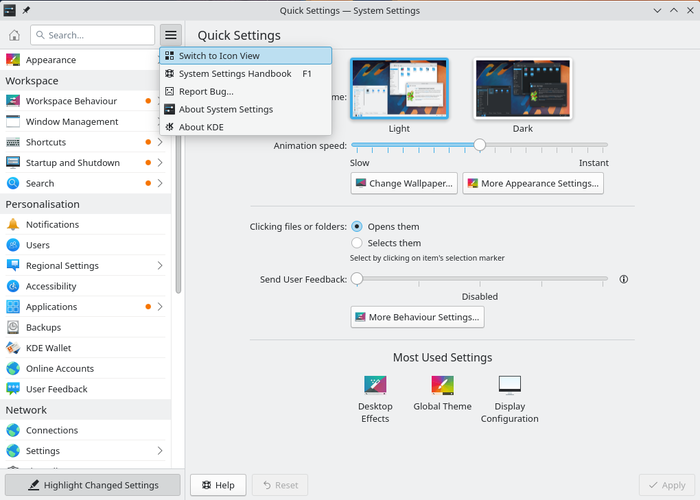Select the 'Opens them' radio option
This screenshot has width=700, height=500.
pyautogui.click(x=357, y=227)
